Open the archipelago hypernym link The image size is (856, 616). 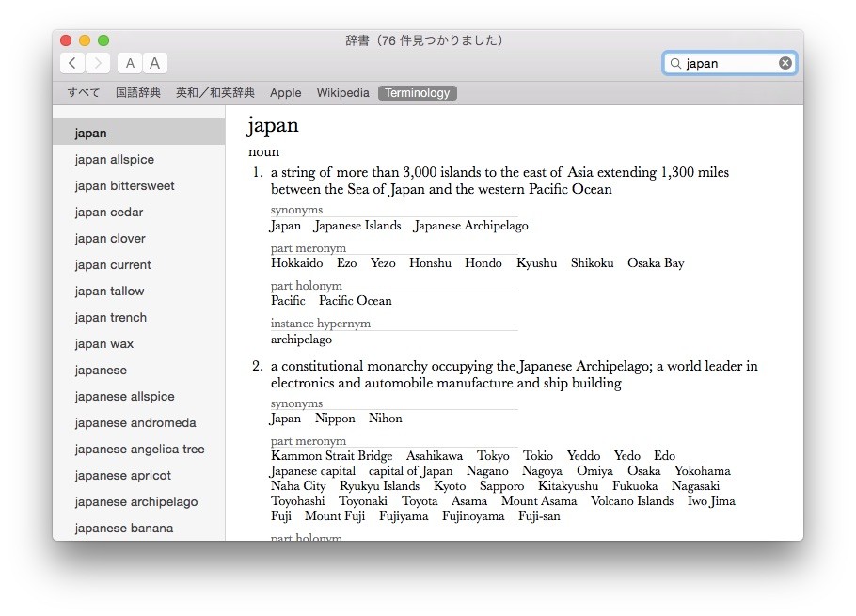[x=301, y=340]
